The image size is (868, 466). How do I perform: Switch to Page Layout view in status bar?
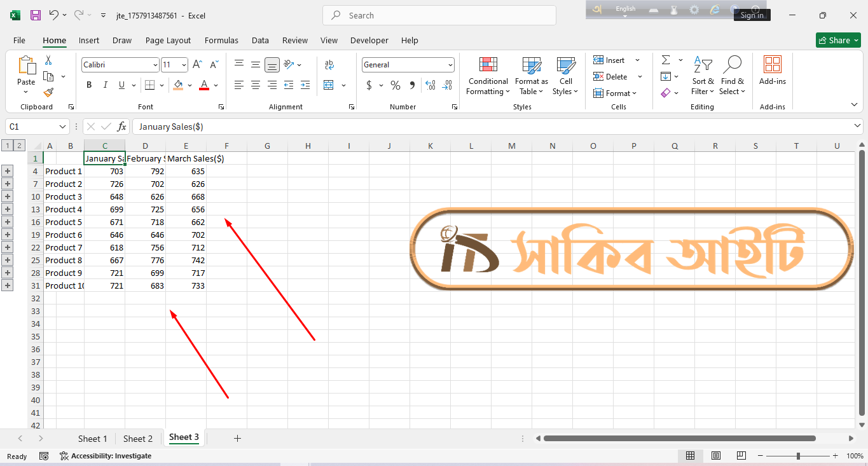click(716, 456)
